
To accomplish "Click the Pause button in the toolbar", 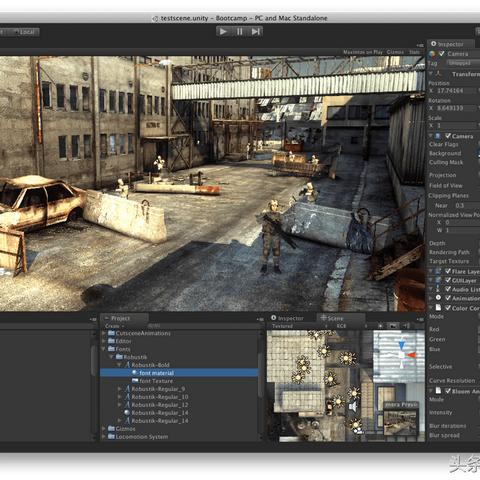I will (x=239, y=32).
